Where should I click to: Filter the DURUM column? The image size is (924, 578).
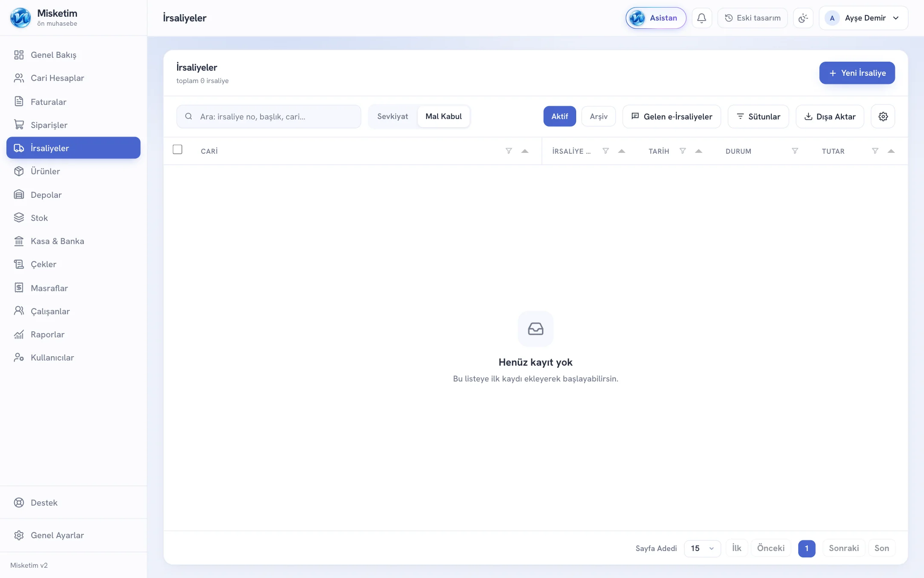(795, 151)
